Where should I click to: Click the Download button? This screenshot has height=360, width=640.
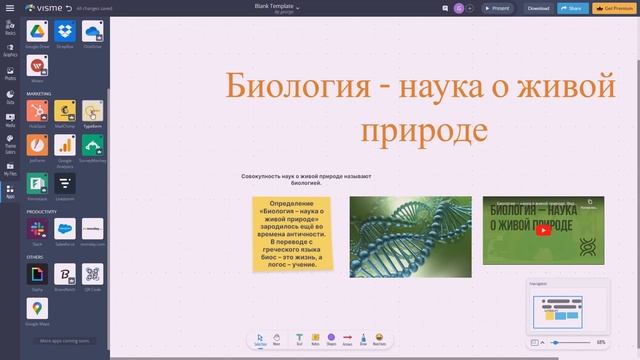(x=538, y=8)
